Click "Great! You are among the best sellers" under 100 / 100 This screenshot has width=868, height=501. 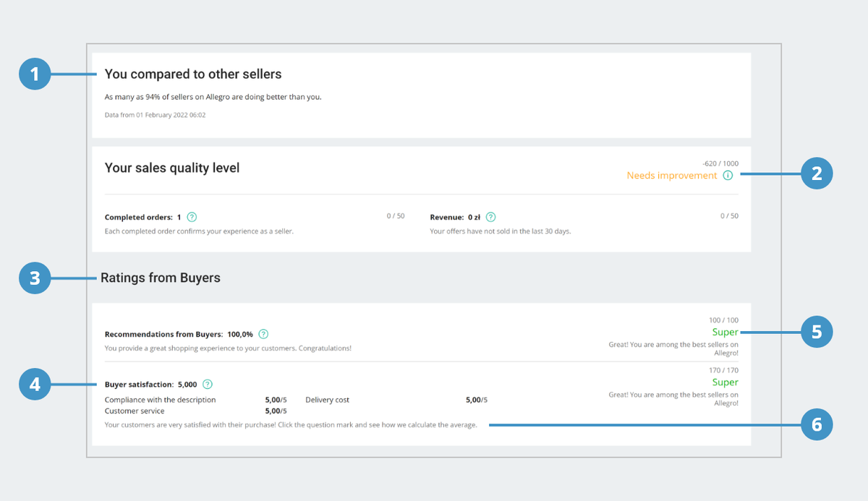coord(673,349)
